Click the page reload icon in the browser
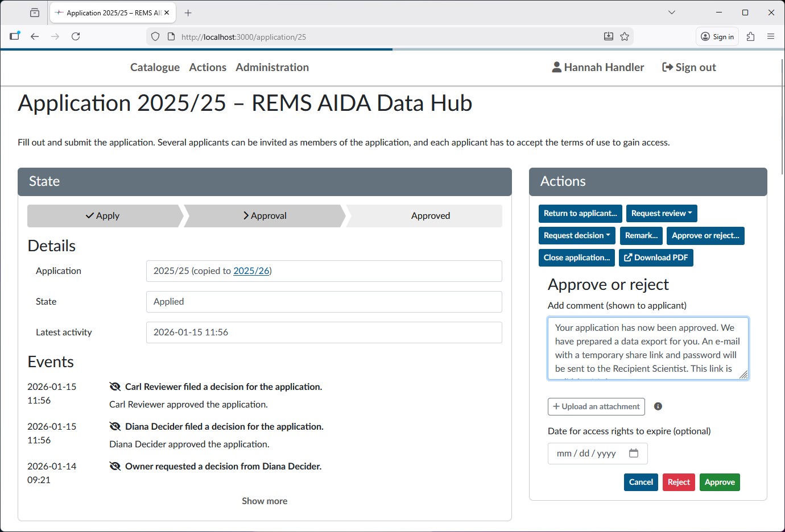785x532 pixels. click(x=76, y=36)
